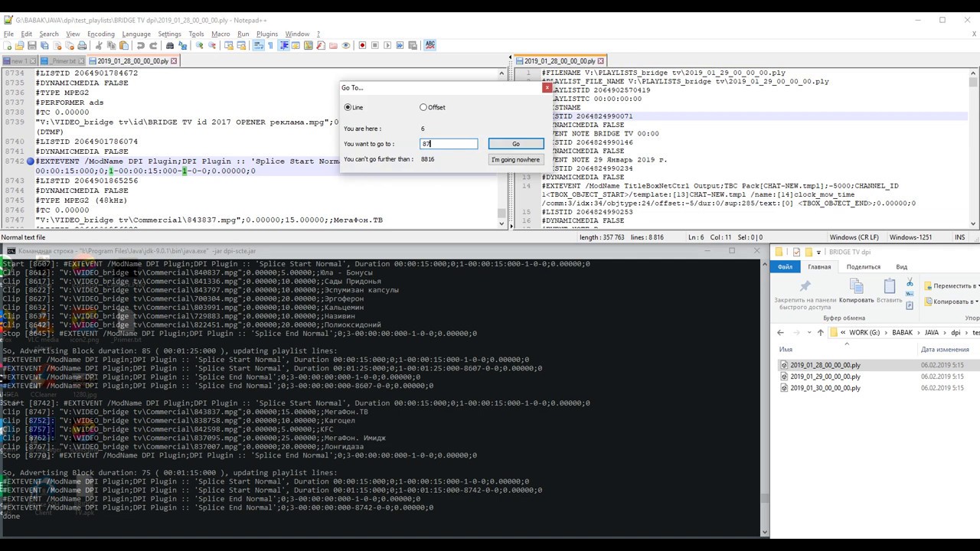Click the Файл tab in Explorer
This screenshot has height=551, width=980.
tap(785, 267)
